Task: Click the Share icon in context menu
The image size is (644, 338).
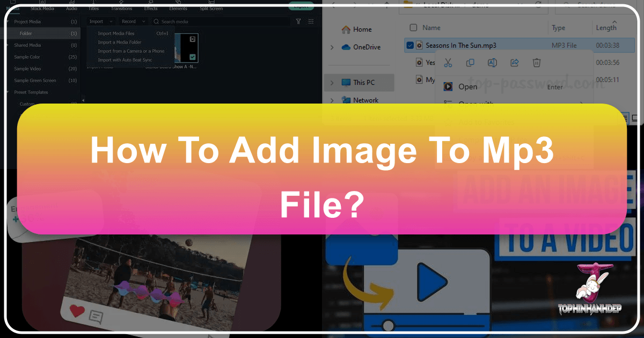Action: (514, 63)
